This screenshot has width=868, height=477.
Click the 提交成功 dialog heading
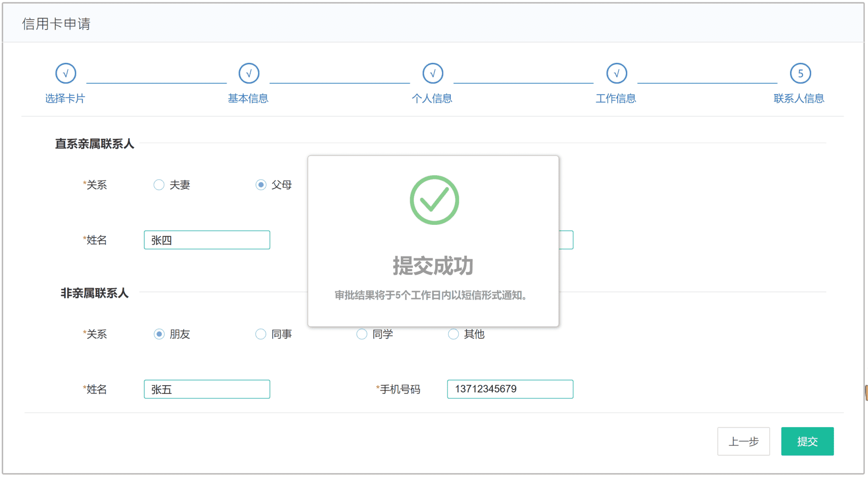433,266
